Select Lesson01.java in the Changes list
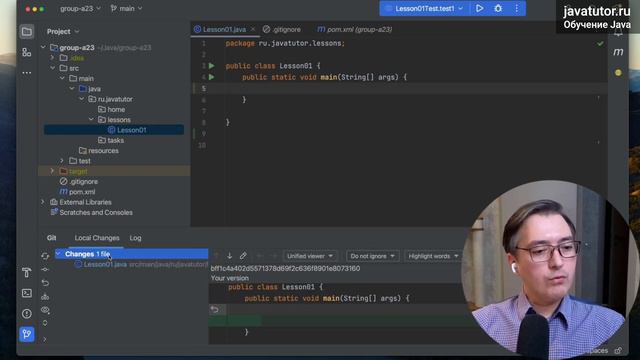 (x=105, y=264)
